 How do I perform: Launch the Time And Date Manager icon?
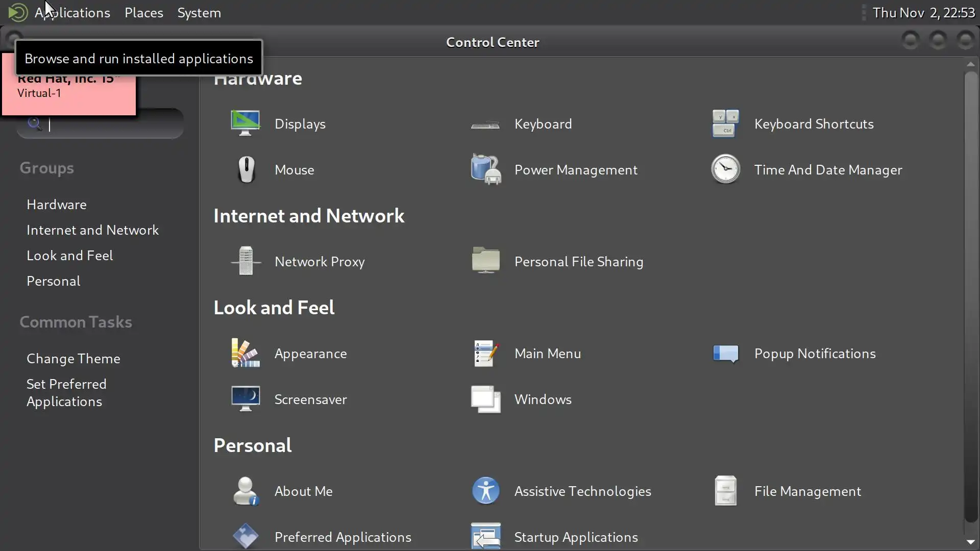click(x=725, y=169)
